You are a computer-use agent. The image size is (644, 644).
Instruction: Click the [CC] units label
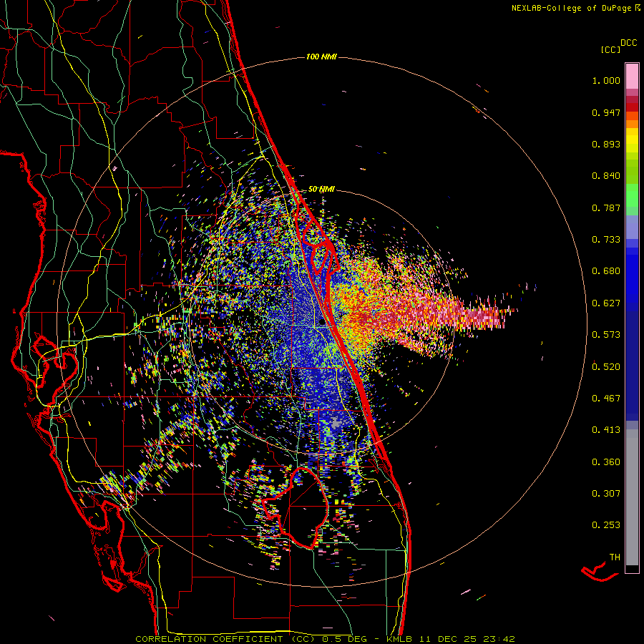[610, 49]
